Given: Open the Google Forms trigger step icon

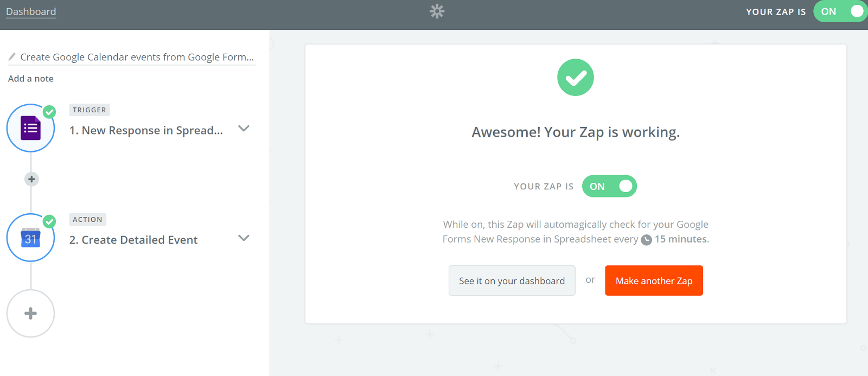Looking at the screenshot, I should pos(30,128).
